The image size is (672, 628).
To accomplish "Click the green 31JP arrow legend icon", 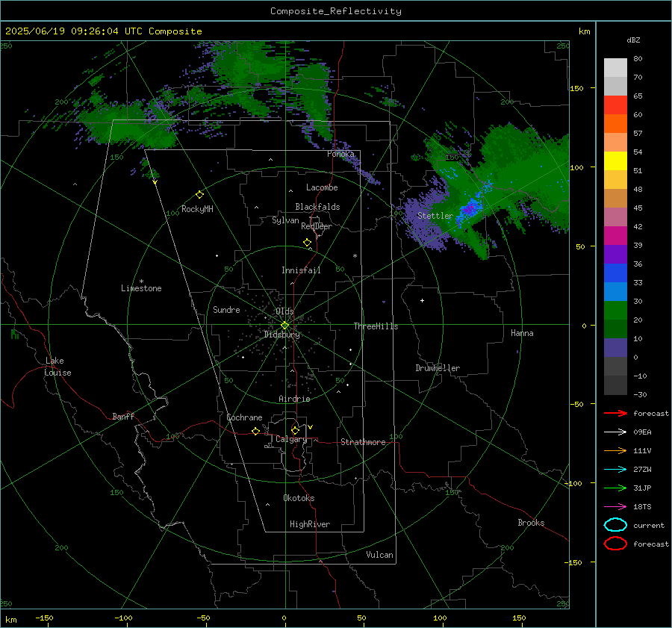I will [x=615, y=488].
